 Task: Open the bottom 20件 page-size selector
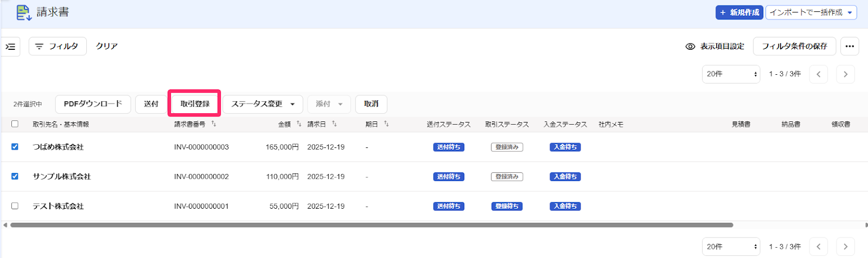coord(731,247)
